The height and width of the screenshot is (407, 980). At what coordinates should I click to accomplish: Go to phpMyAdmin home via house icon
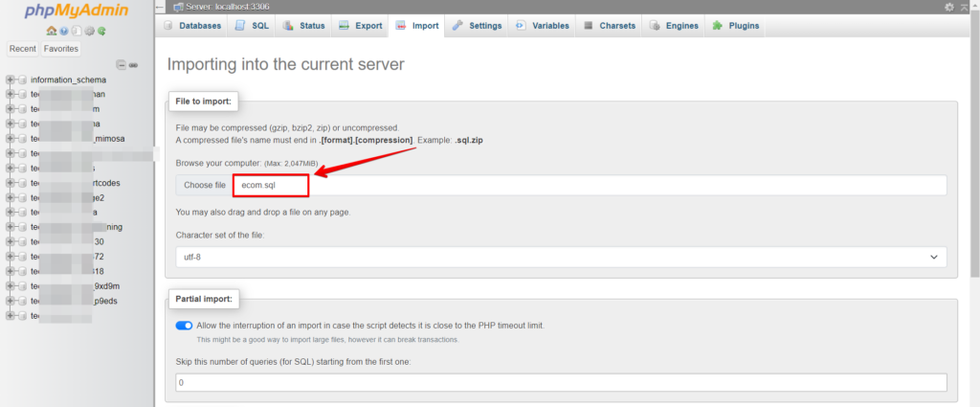click(x=52, y=31)
